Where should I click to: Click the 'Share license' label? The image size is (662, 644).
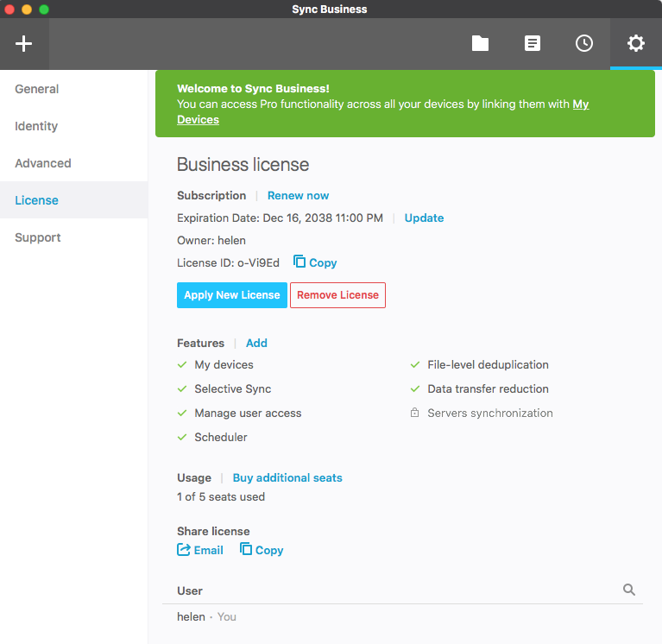[x=213, y=531]
